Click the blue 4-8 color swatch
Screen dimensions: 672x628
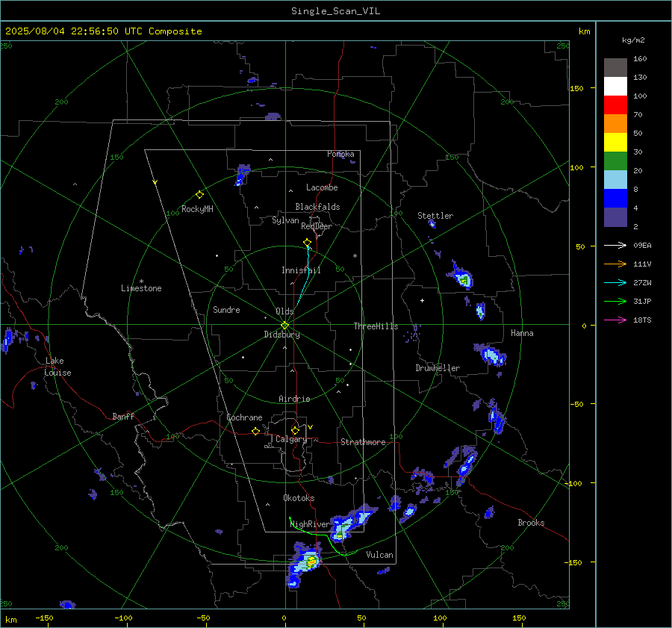point(615,199)
